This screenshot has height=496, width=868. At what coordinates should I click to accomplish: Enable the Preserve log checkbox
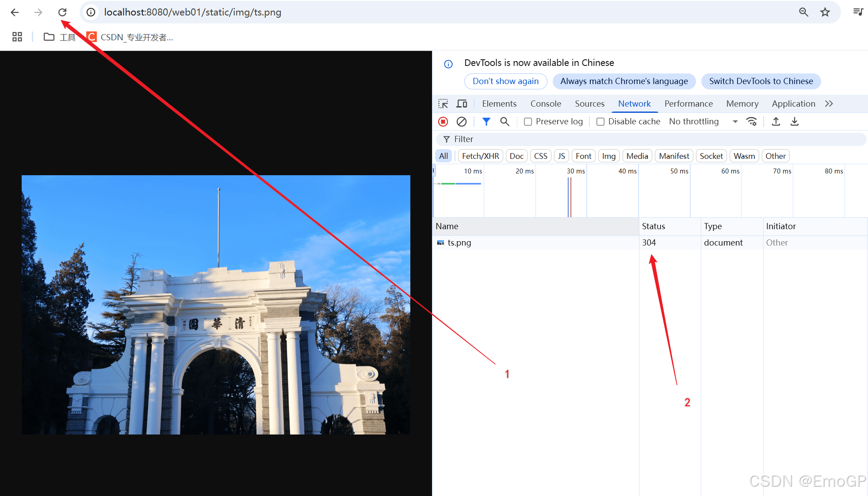click(x=528, y=122)
